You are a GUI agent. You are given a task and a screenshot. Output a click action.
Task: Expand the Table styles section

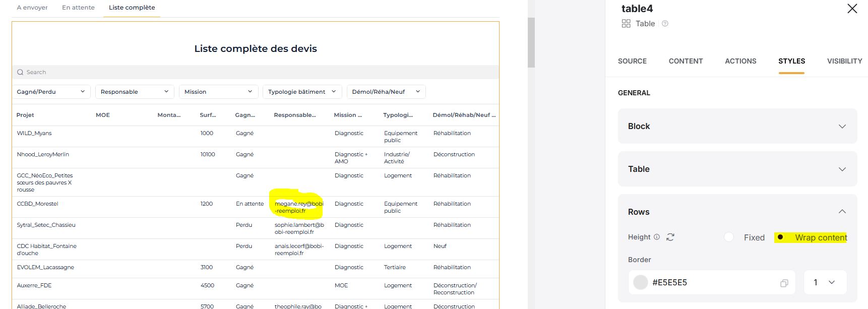(737, 169)
